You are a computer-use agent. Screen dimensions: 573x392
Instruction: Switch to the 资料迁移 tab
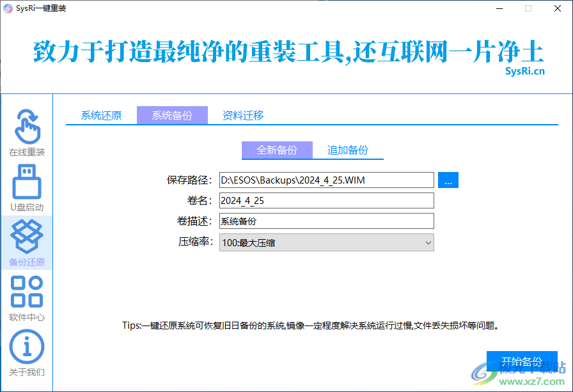[243, 115]
